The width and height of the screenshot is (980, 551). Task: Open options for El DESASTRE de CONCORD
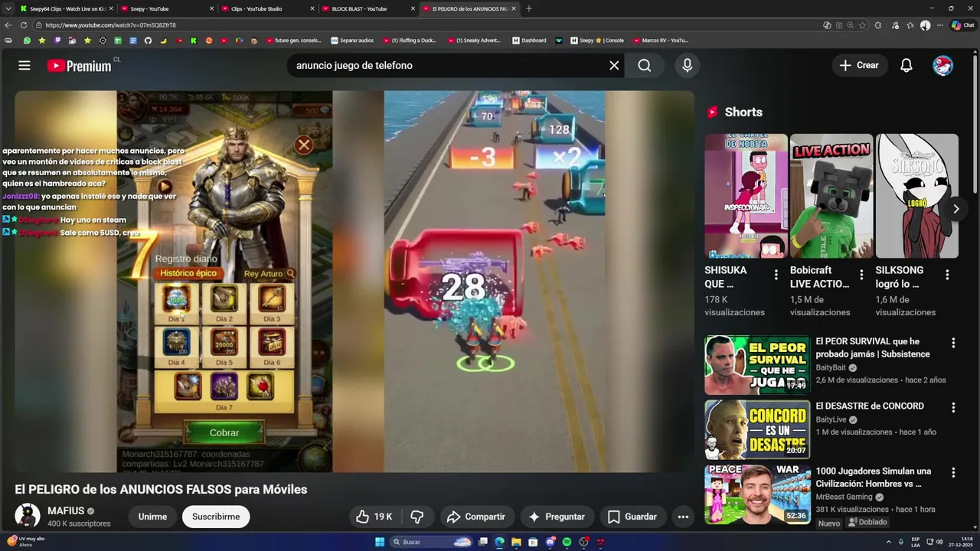pyautogui.click(x=953, y=408)
